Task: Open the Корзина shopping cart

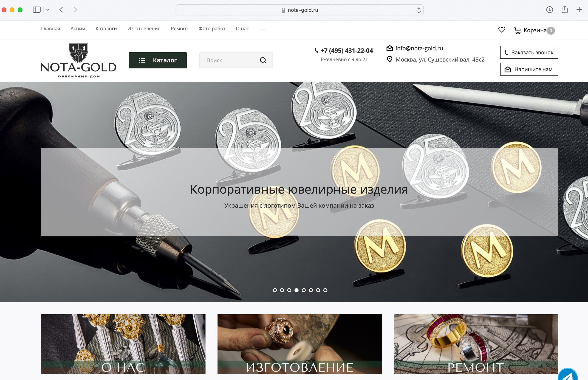Action: (x=534, y=30)
